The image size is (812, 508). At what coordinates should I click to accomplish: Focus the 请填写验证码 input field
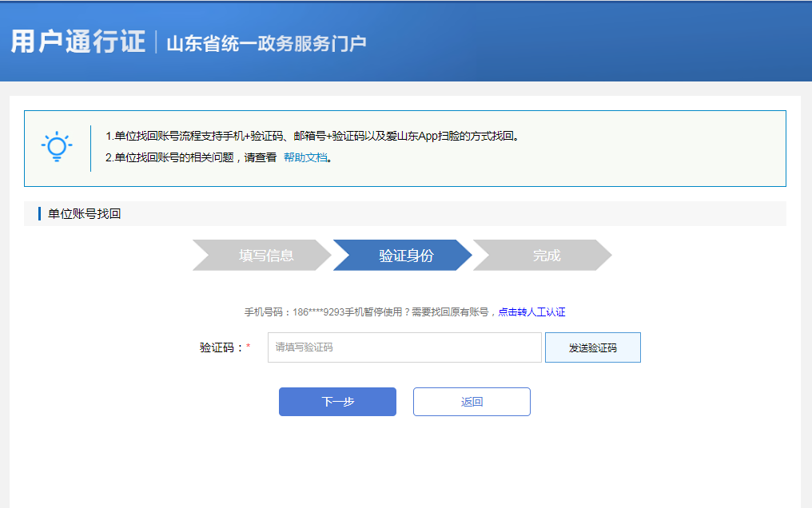pos(404,347)
